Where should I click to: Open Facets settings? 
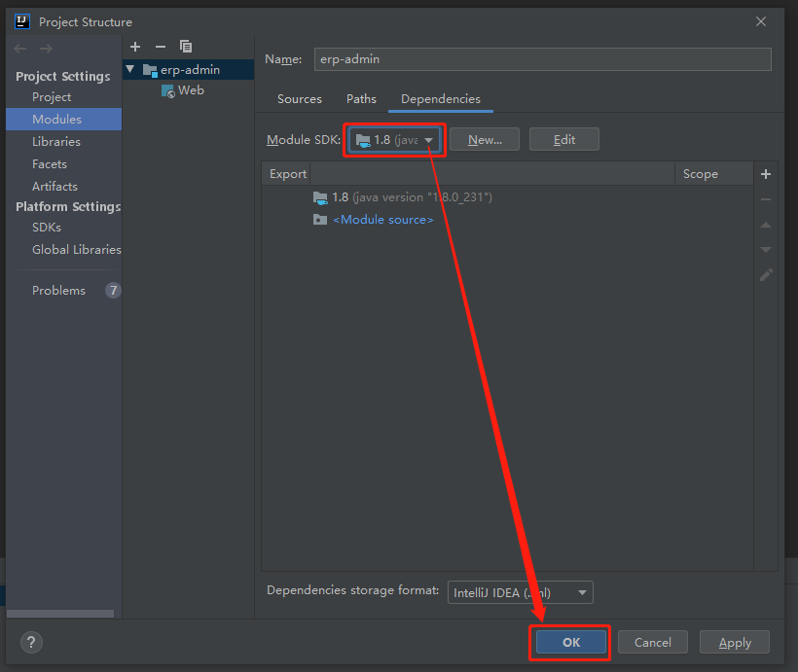click(50, 163)
